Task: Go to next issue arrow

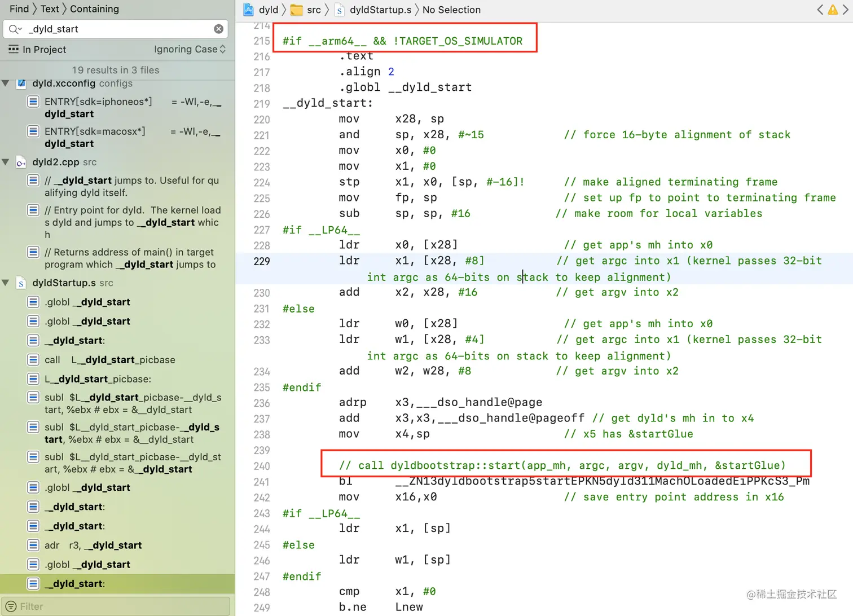Action: pyautogui.click(x=846, y=10)
